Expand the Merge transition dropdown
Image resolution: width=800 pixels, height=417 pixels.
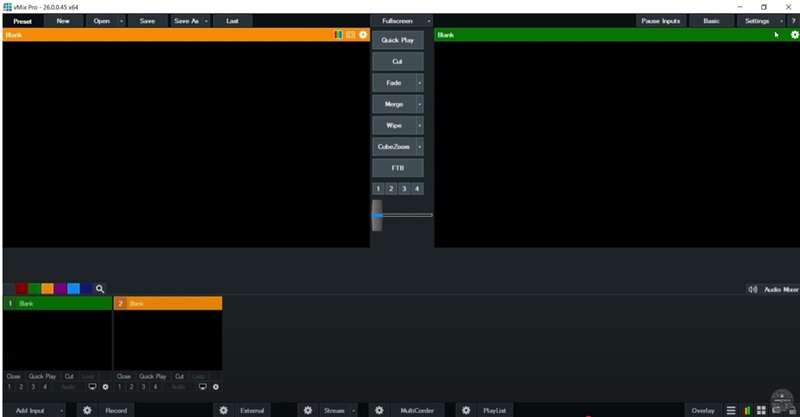tap(420, 104)
